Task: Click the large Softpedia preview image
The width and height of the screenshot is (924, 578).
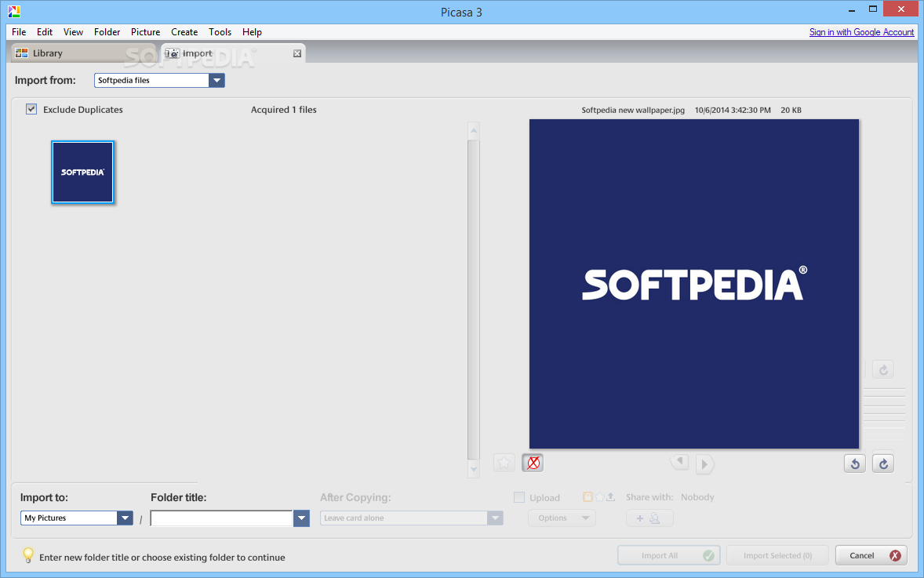Action: (x=694, y=284)
